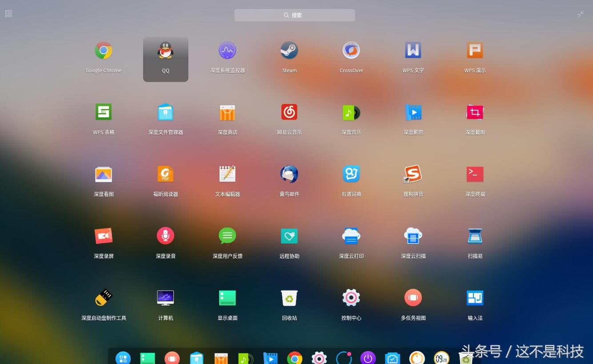
Task: Click the launcher button in the dock
Action: point(123,358)
